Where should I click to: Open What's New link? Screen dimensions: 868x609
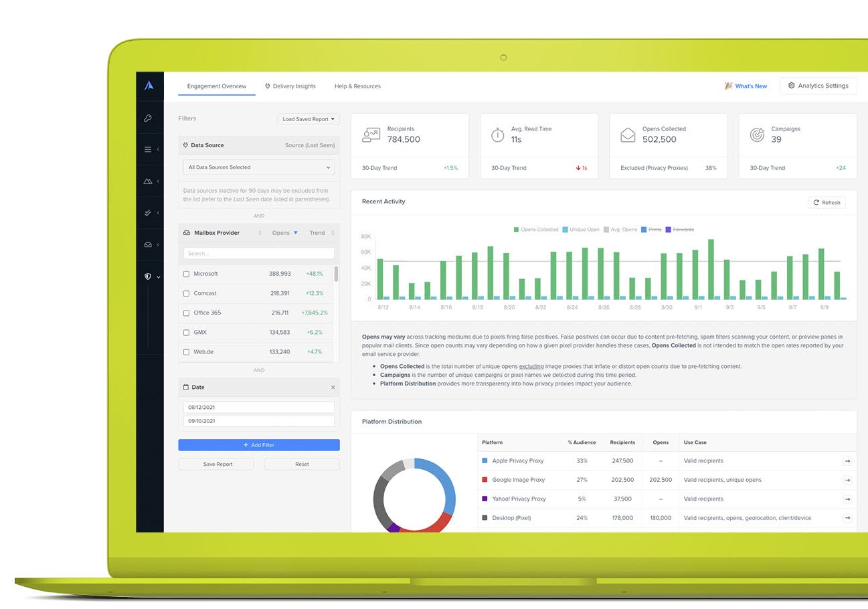point(746,86)
